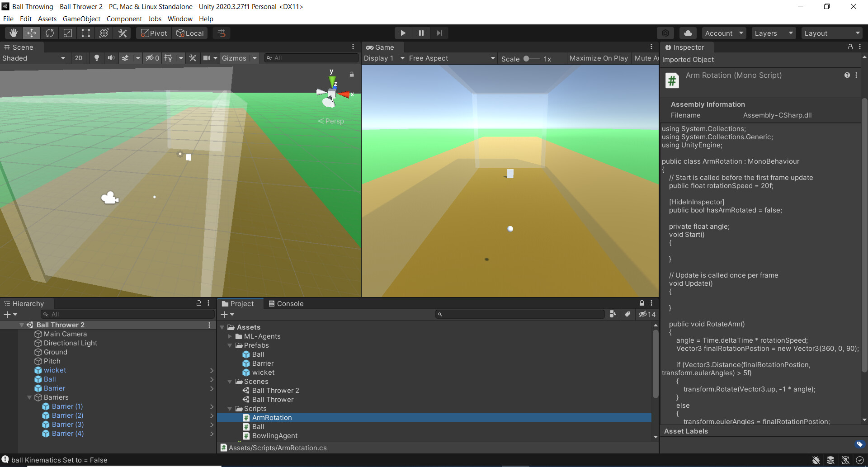The height and width of the screenshot is (467, 868).
Task: Open Layers dropdown
Action: pyautogui.click(x=774, y=33)
